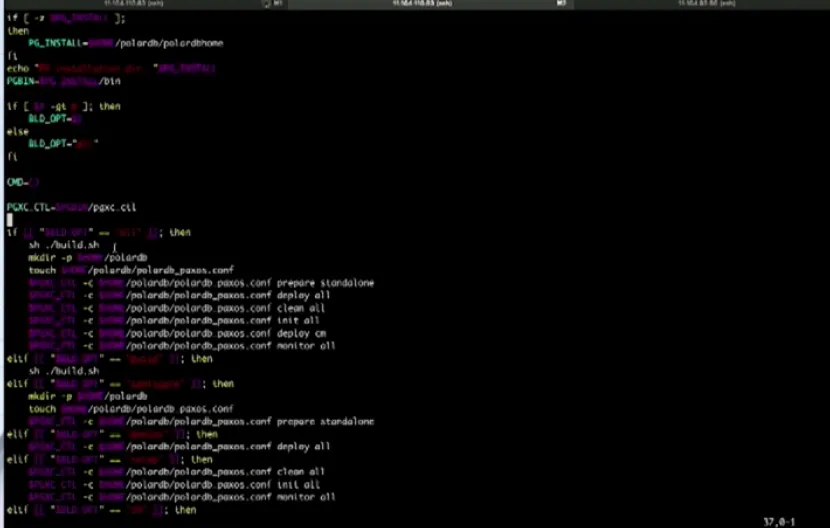Click the vim block cursor on the empty line
The width and height of the screenshot is (830, 528).
tap(10, 220)
